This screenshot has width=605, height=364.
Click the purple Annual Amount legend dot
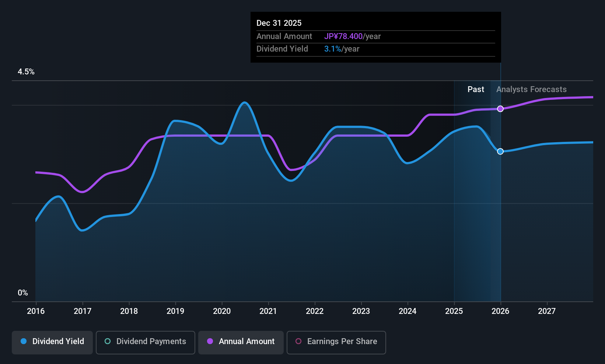(210, 341)
